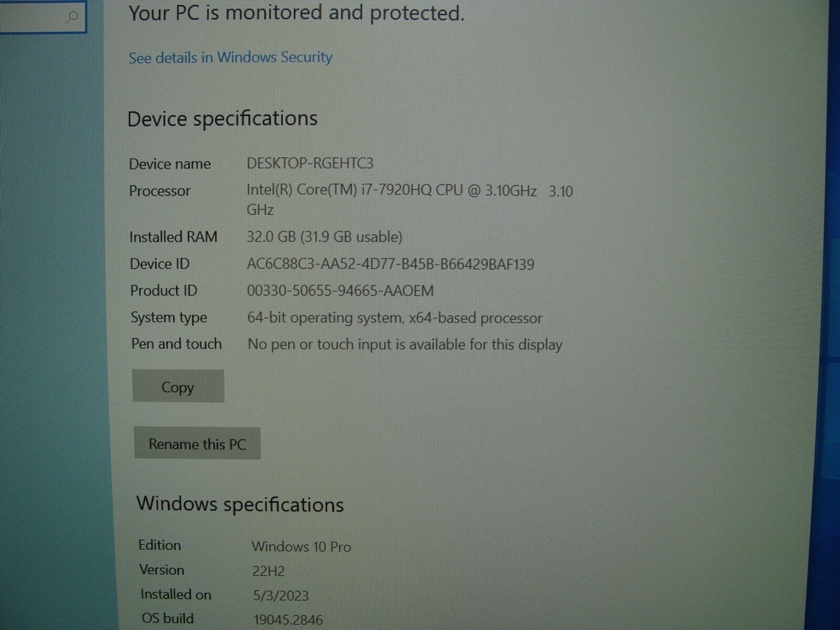Click the Device specifications heading

223,119
